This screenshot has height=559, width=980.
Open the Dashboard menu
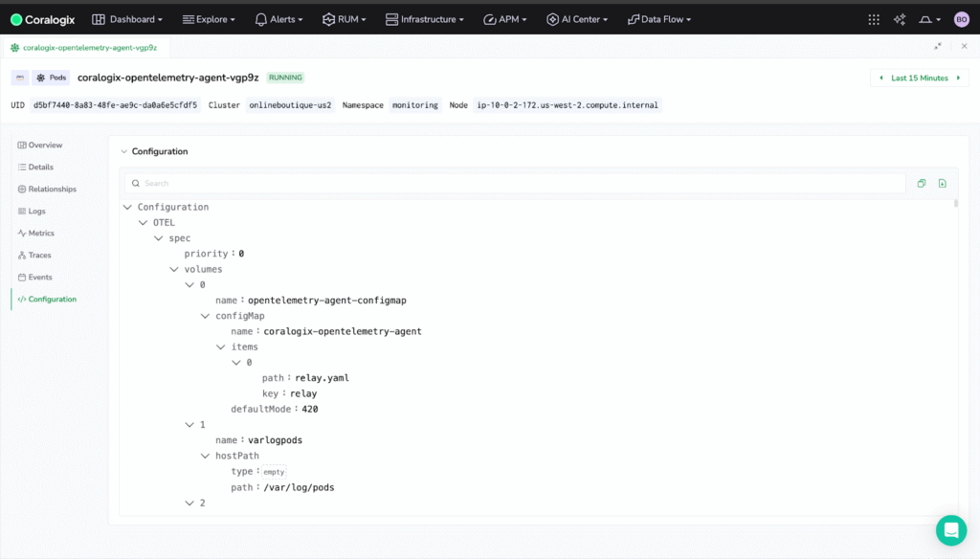click(x=127, y=19)
